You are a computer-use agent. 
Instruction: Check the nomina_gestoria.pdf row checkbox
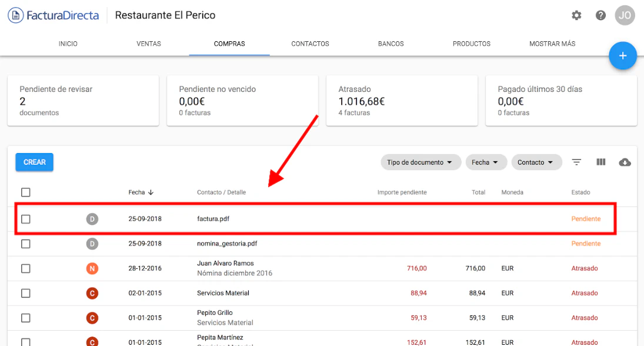click(25, 243)
